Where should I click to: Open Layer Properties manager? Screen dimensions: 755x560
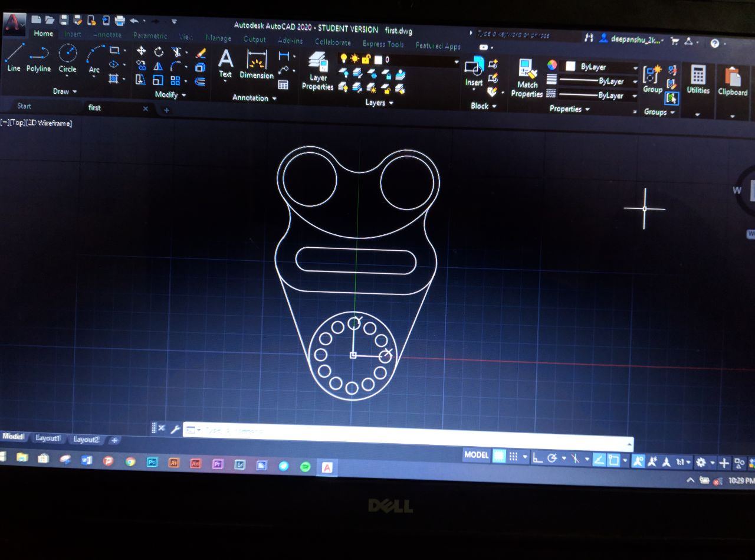(x=318, y=71)
